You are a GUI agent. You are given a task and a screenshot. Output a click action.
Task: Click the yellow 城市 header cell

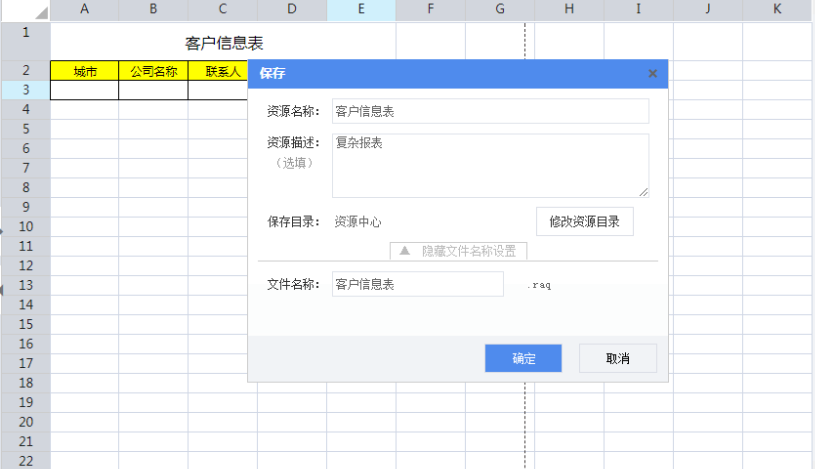click(x=84, y=71)
